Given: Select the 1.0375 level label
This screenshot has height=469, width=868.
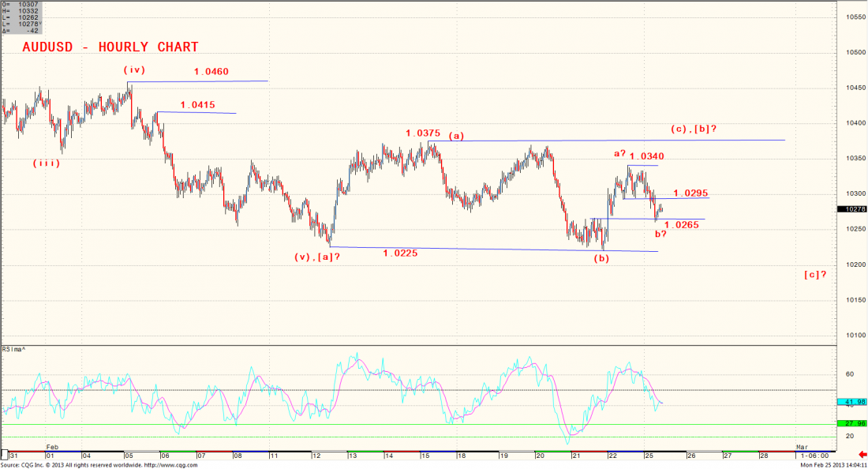Looking at the screenshot, I should tap(423, 133).
